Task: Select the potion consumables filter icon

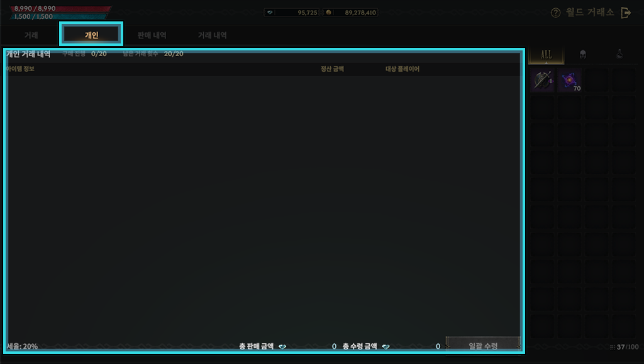Action: pos(619,55)
